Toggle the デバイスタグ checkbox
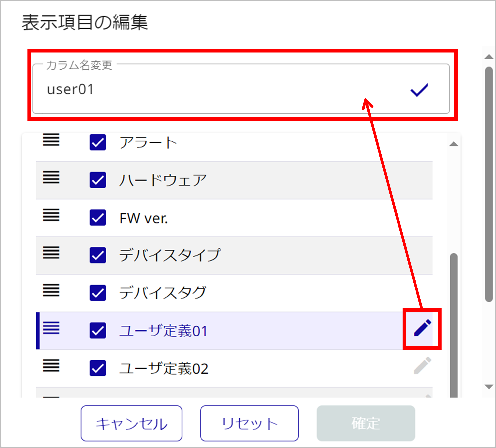The height and width of the screenshot is (448, 496). pos(98,293)
